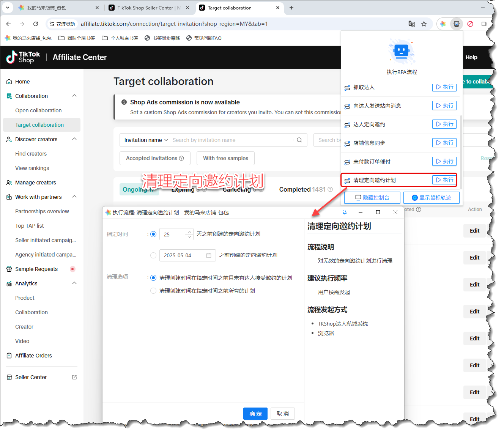The height and width of the screenshot is (436, 504).
Task: Click Help in the Affiliate Center header
Action: [471, 57]
